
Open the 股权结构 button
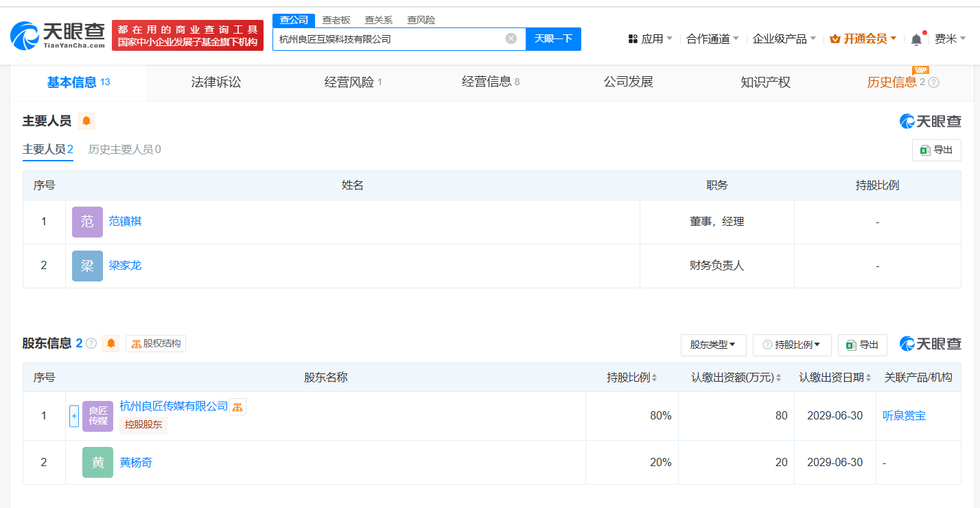pyautogui.click(x=156, y=343)
